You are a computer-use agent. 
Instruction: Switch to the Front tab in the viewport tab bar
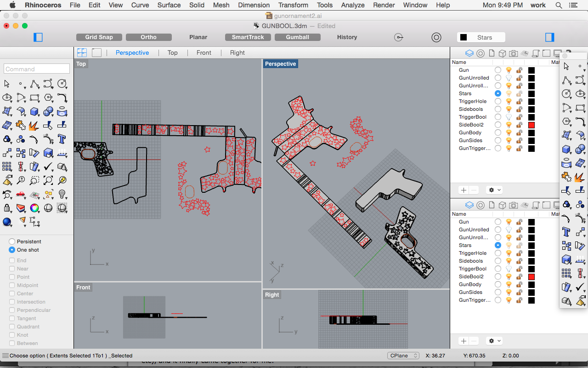coord(204,53)
